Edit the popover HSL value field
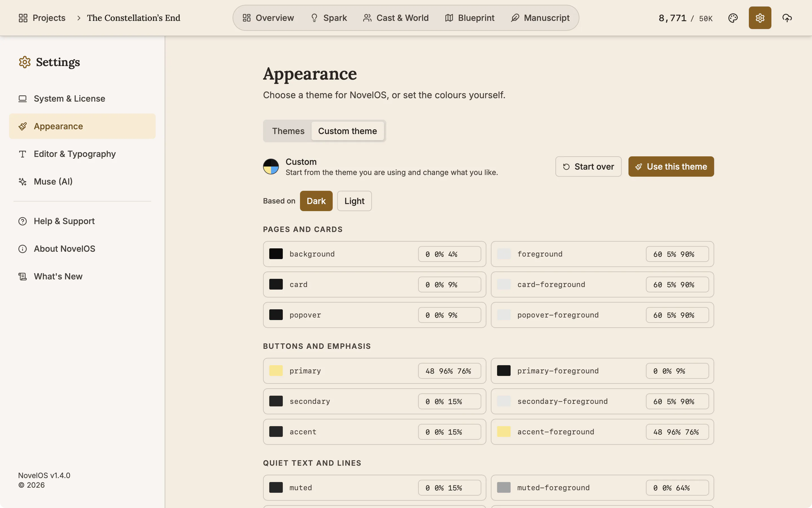Viewport: 812px width, 508px height. [x=449, y=315]
